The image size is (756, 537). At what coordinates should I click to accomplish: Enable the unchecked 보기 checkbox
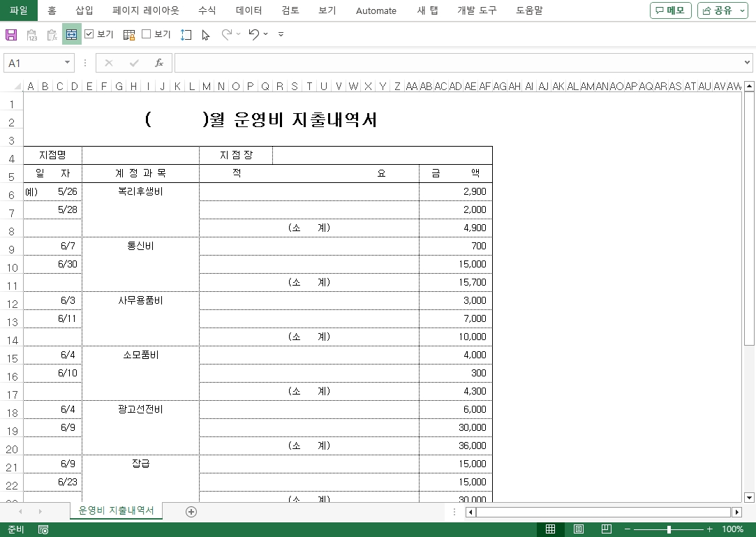147,34
